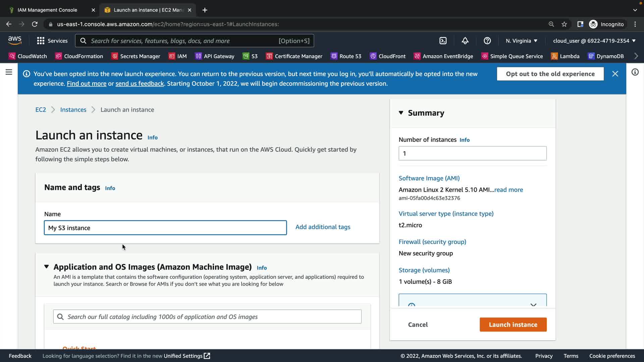This screenshot has height=362, width=644.
Task: Dismiss the new launch experience banner
Action: coord(615,74)
